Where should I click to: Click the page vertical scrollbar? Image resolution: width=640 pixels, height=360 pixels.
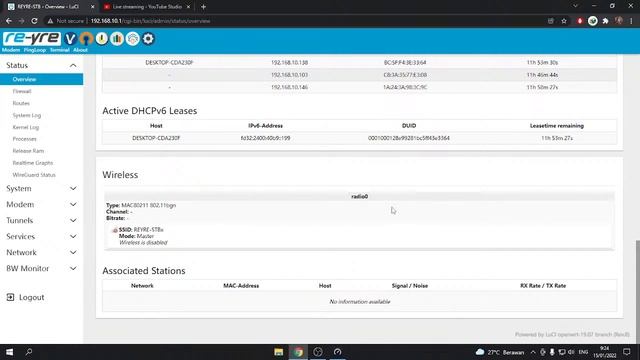coord(637,292)
